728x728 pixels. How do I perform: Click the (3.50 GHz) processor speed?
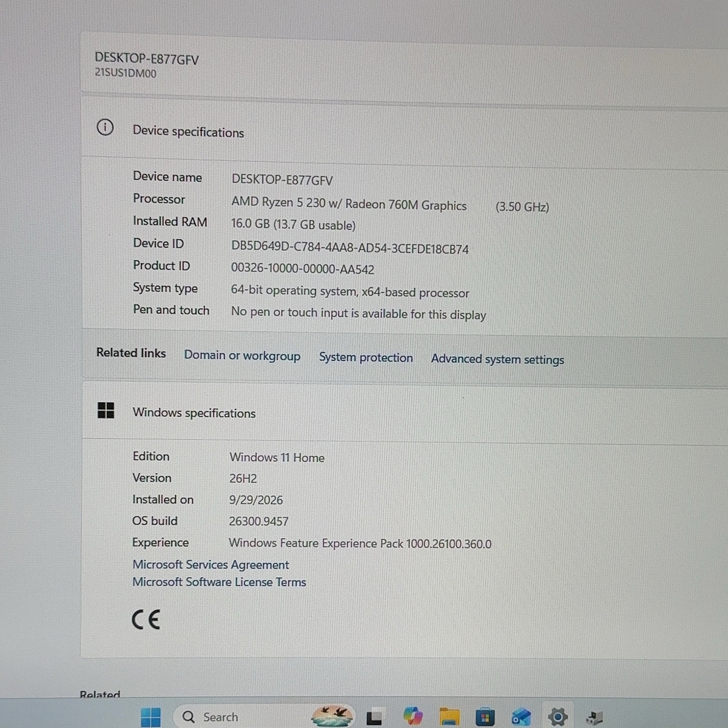[x=522, y=207]
